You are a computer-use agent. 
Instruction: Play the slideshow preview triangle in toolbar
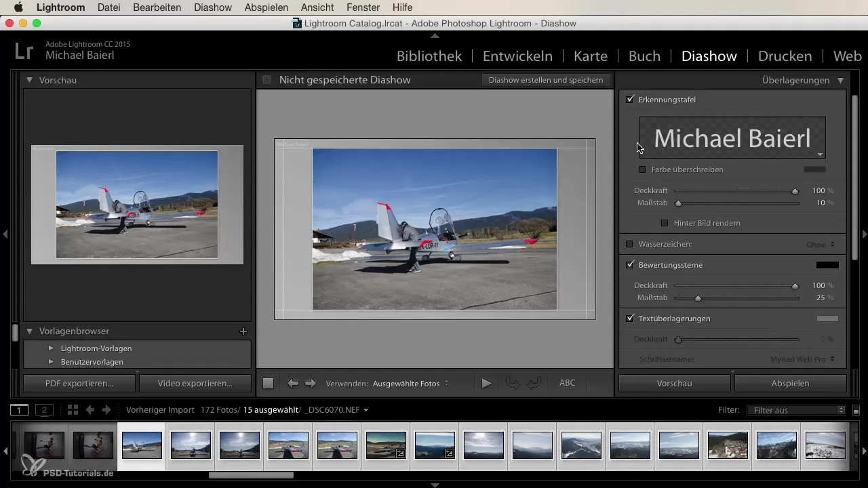pyautogui.click(x=486, y=384)
